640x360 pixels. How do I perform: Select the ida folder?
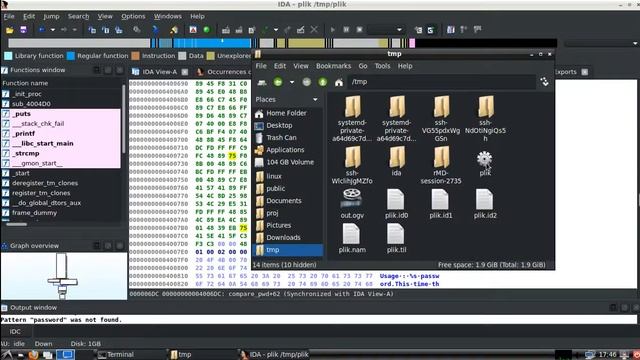point(396,161)
